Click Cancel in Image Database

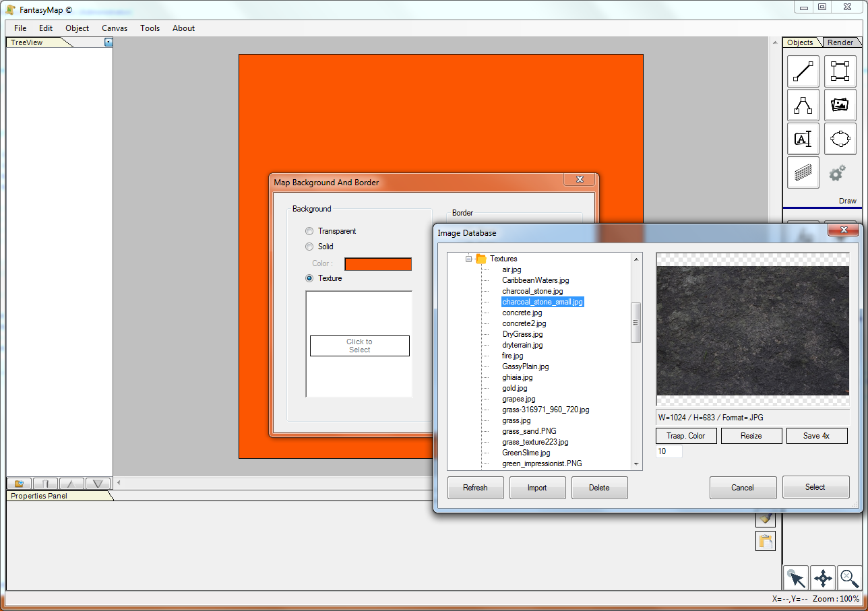743,488
